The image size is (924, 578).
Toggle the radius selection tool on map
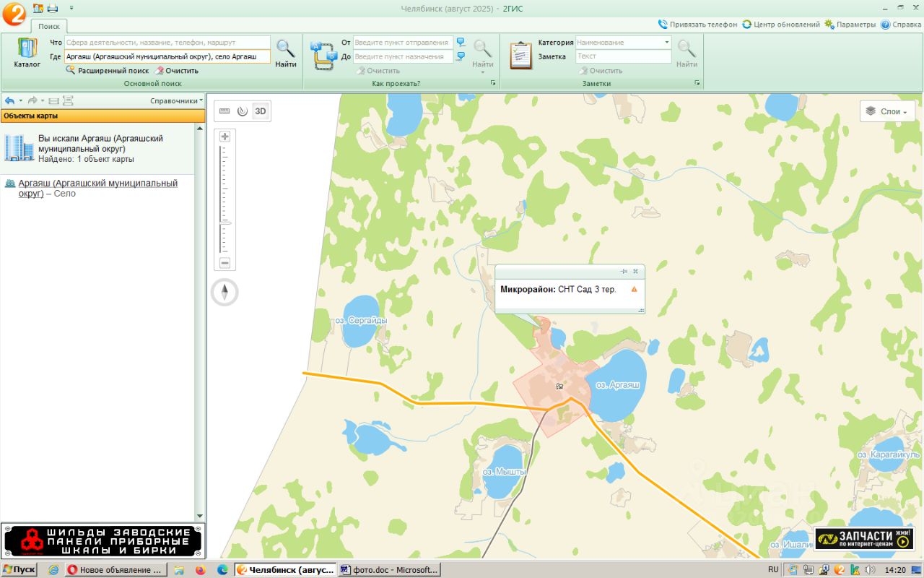point(243,111)
